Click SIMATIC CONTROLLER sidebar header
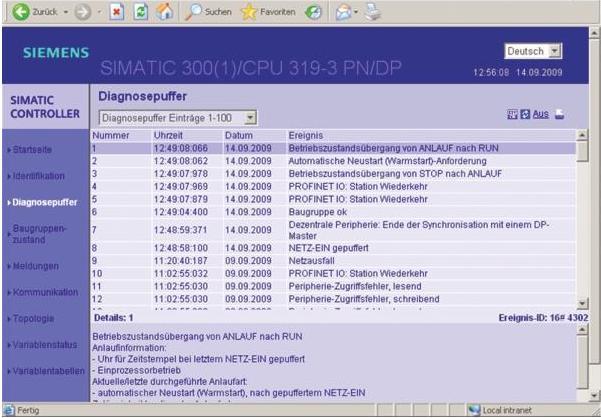Viewport: 601px width, 418px height. 45,107
